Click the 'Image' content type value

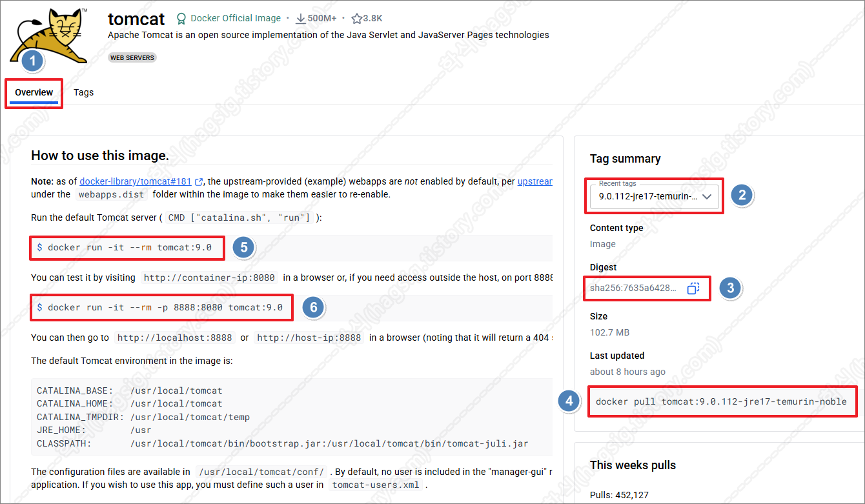603,244
